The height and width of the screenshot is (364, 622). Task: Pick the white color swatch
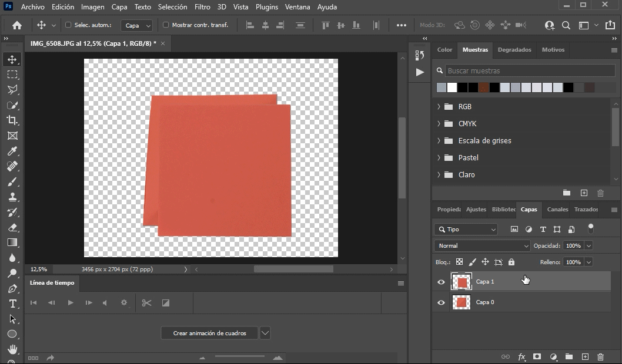pyautogui.click(x=452, y=87)
